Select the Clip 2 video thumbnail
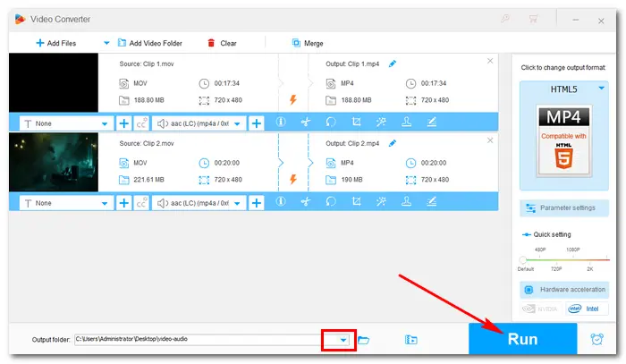626x364 pixels. tap(54, 162)
